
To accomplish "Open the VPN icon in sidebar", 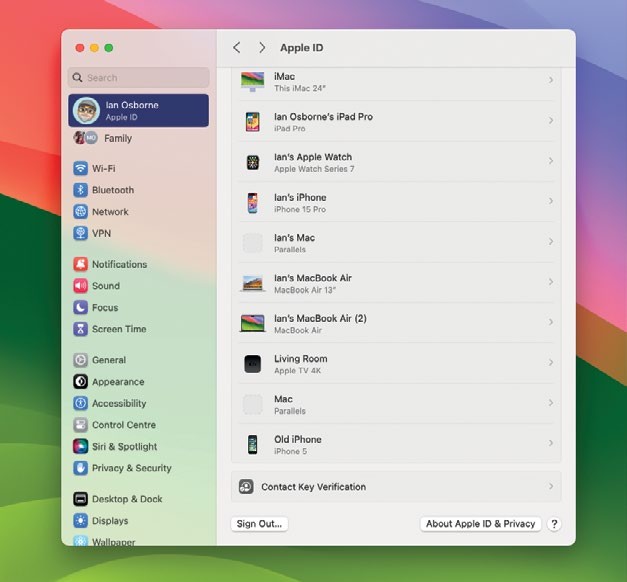I will [80, 233].
